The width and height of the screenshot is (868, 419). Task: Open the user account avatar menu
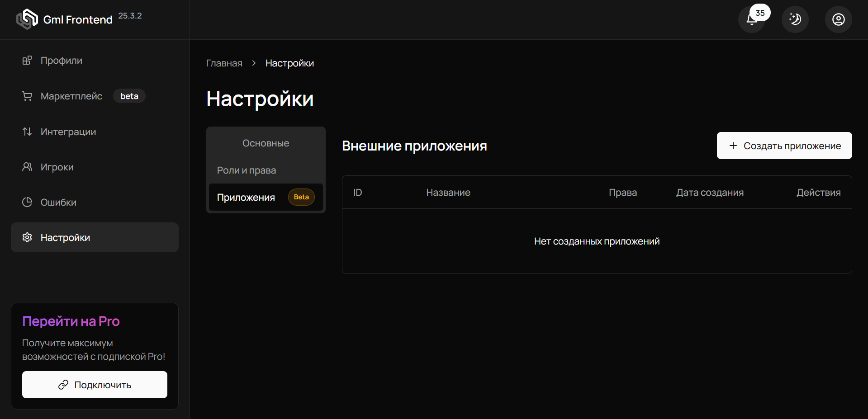(x=838, y=19)
